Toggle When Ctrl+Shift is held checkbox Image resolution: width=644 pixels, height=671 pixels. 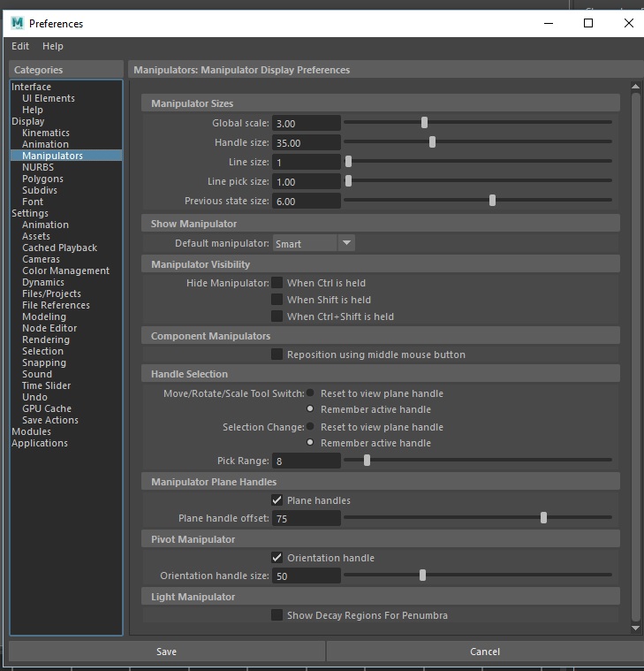point(277,316)
